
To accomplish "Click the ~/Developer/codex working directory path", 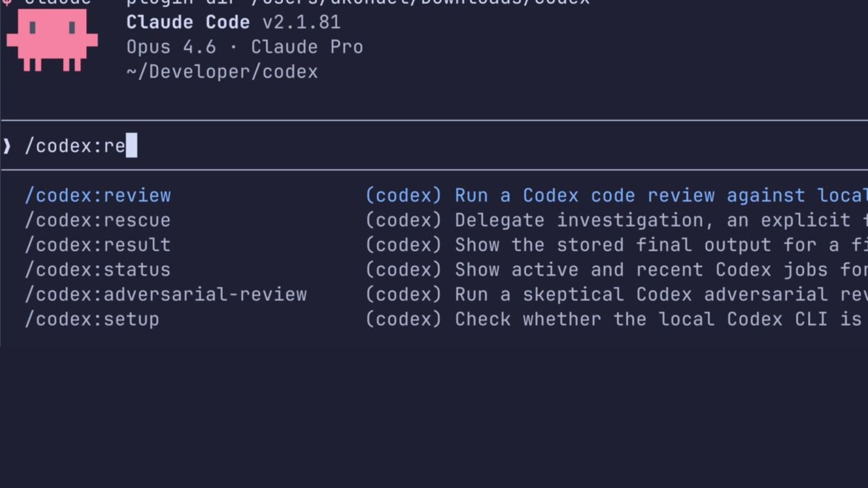I will tap(222, 72).
